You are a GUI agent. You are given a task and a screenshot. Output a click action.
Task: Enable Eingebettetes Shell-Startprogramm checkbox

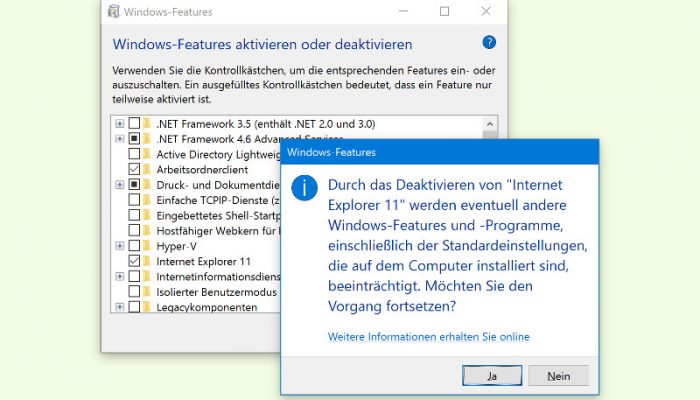(134, 215)
